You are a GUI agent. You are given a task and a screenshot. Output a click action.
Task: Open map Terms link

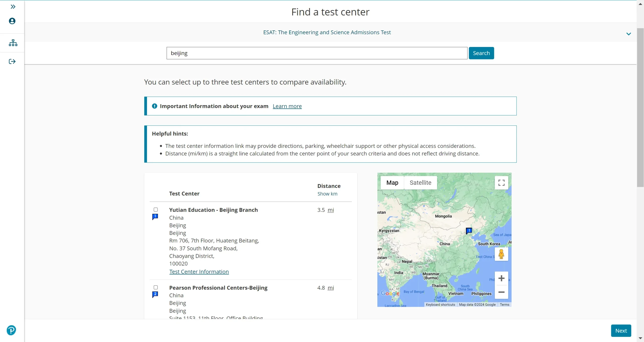(504, 305)
